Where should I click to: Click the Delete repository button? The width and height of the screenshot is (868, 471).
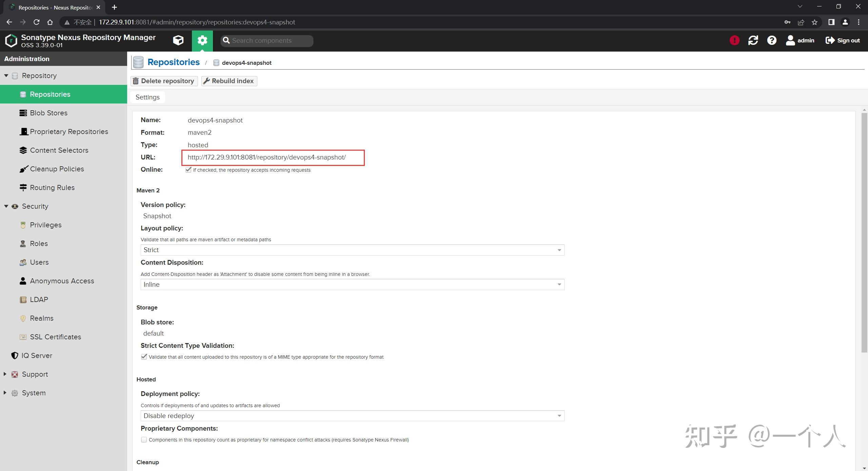[x=164, y=81]
